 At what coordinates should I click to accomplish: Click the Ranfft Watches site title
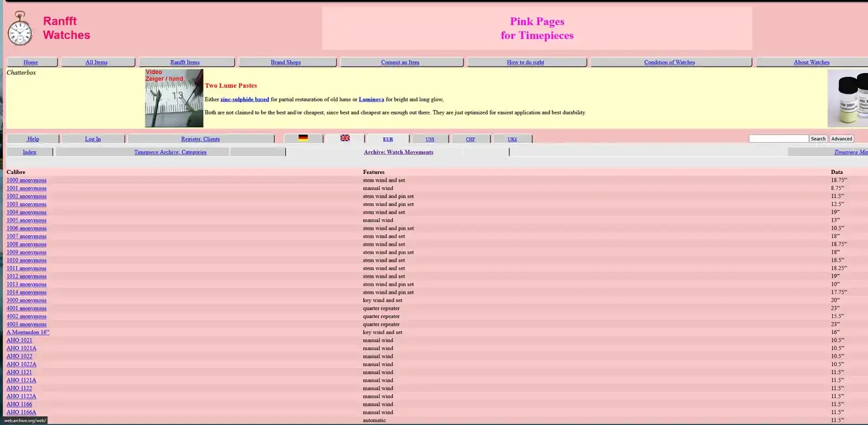[67, 28]
